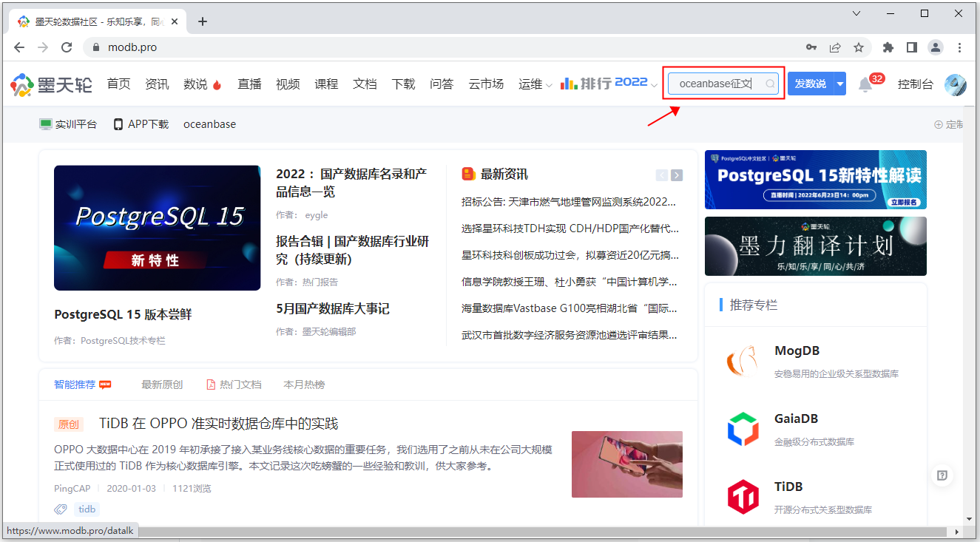The height and width of the screenshot is (542, 980).
Task: Open the 直播 navigation item
Action: coord(249,84)
